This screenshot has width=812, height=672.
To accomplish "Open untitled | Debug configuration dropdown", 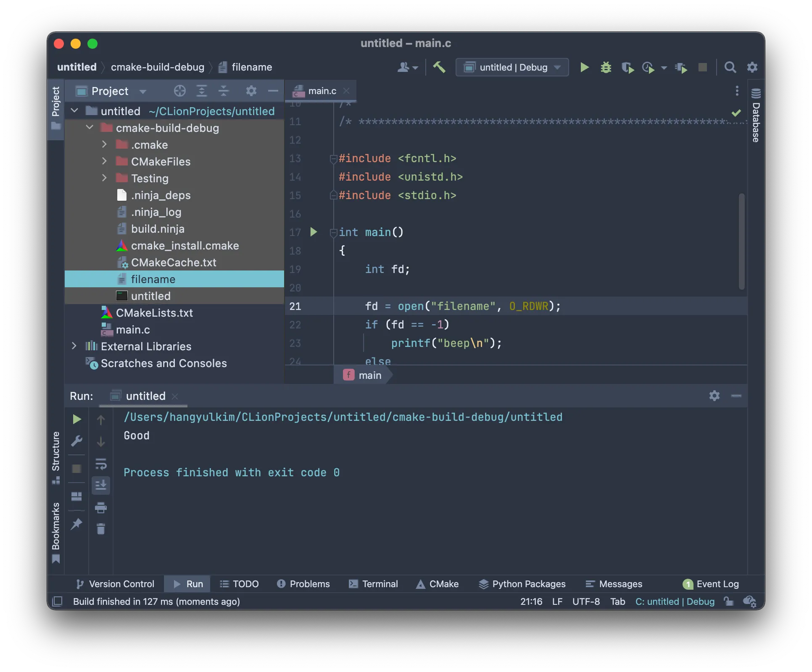I will click(x=512, y=67).
